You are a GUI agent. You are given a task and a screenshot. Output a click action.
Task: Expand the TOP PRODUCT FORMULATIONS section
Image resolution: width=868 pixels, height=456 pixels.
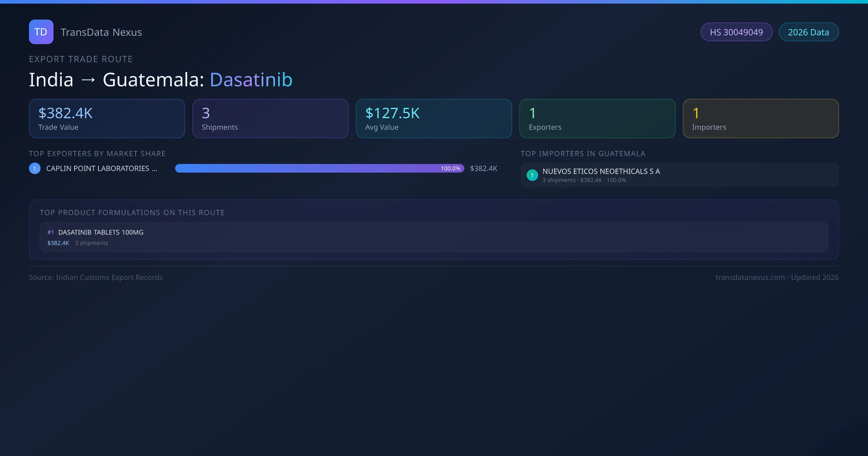[132, 212]
